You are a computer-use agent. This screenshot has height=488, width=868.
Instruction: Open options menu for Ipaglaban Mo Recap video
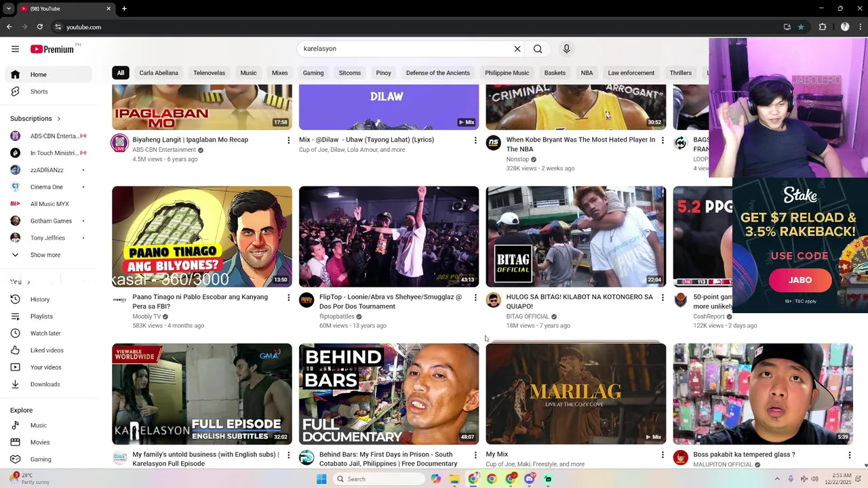(288, 140)
